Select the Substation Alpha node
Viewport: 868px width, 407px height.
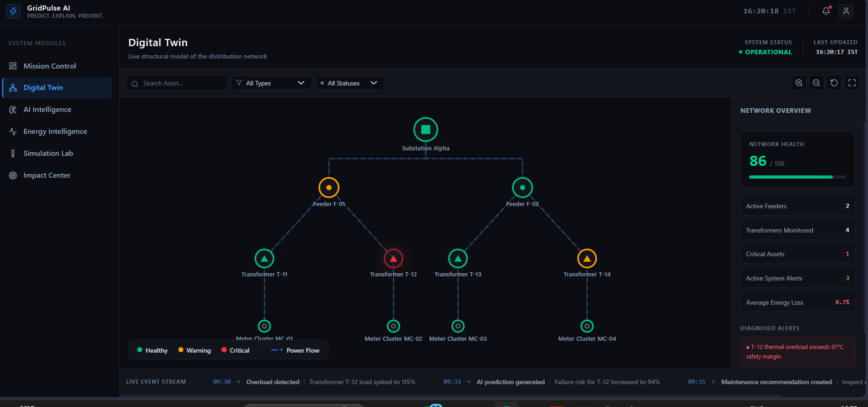point(426,130)
